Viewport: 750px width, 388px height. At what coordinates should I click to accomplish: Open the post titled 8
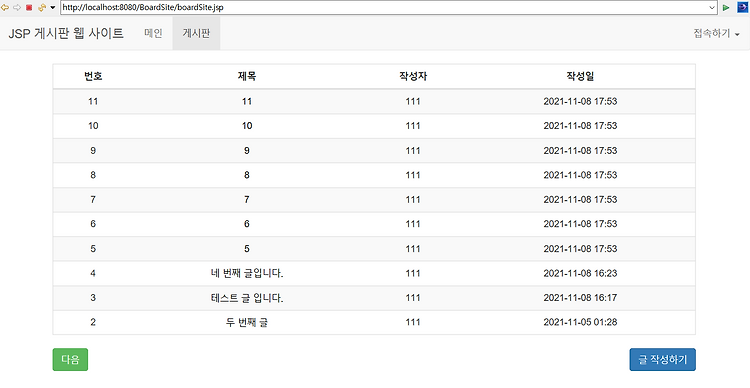(x=247, y=175)
